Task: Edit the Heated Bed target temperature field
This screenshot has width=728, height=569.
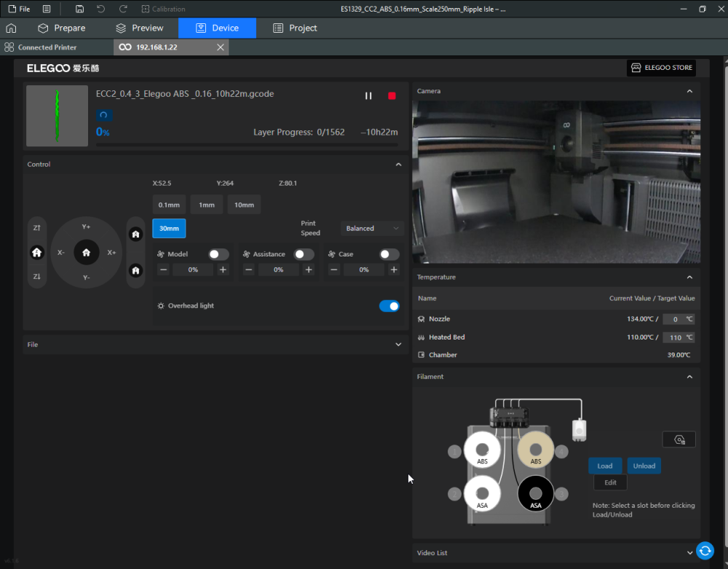Action: point(676,337)
